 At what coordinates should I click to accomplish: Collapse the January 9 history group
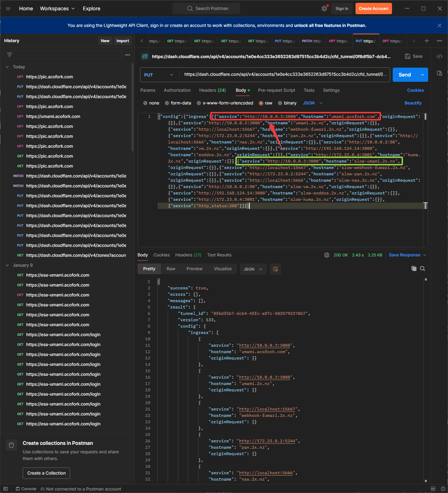tap(7, 265)
